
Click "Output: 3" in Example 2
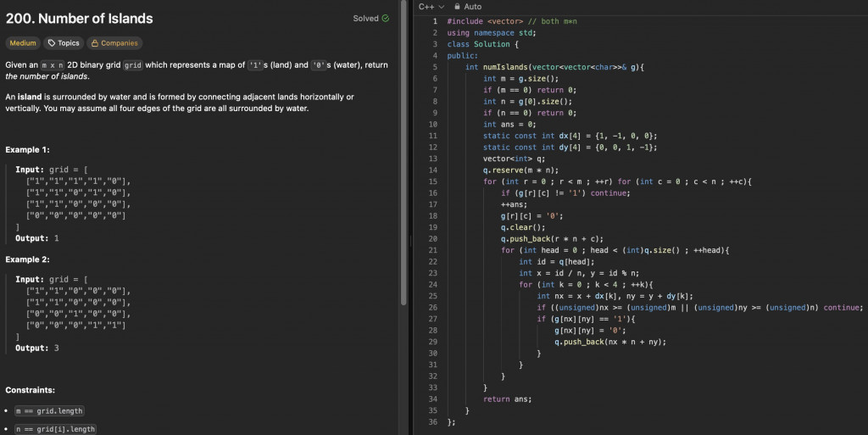click(x=37, y=349)
